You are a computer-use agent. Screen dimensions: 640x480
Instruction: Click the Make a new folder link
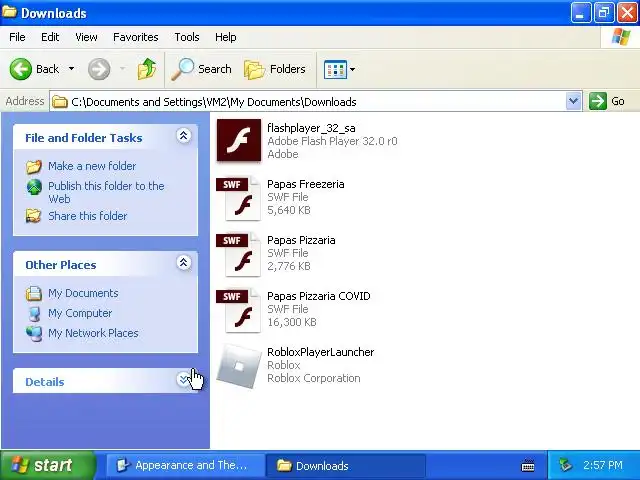coord(92,166)
